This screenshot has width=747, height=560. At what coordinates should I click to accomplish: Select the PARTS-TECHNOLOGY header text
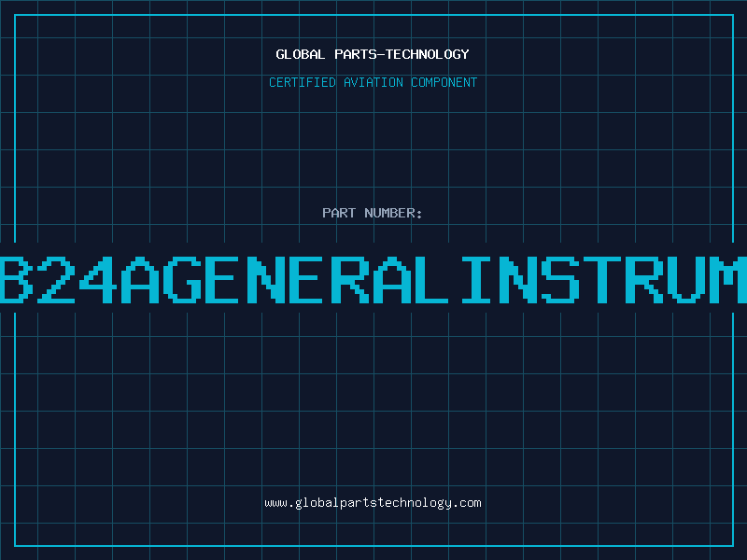click(402, 54)
